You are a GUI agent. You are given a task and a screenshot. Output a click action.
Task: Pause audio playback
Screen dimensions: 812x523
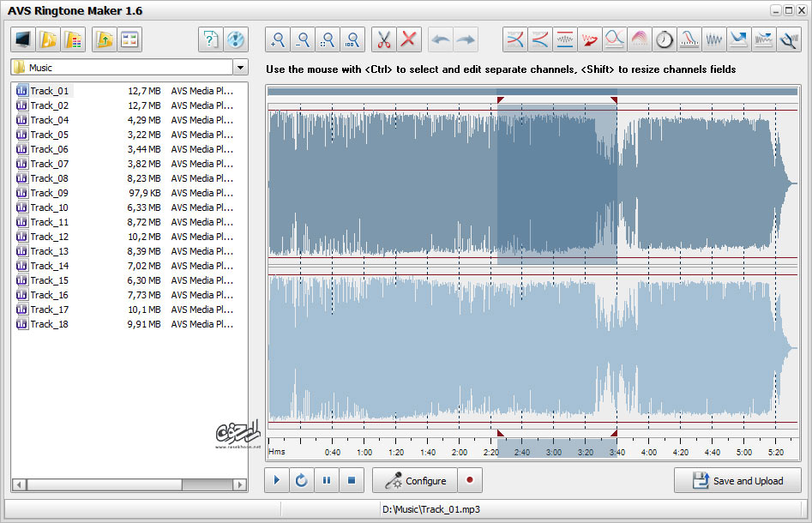click(327, 480)
